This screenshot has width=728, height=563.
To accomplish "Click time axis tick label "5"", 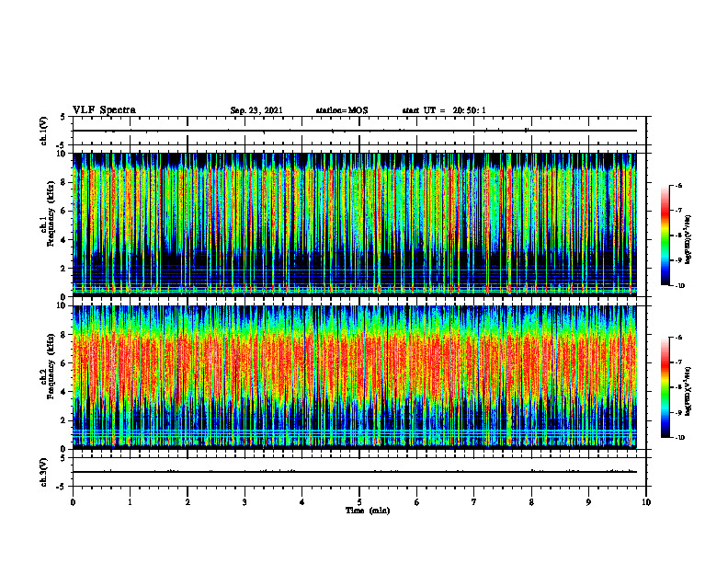I will coord(359,502).
